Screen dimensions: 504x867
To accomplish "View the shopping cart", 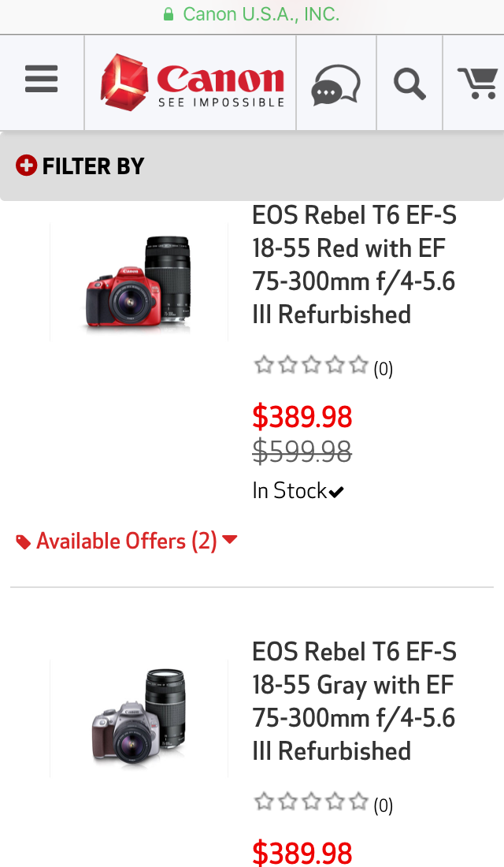I will (478, 83).
